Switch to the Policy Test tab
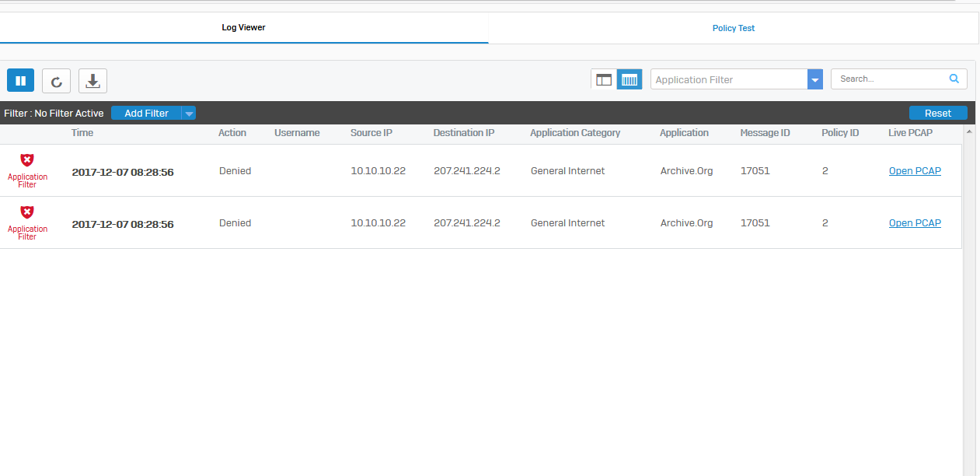 [733, 28]
